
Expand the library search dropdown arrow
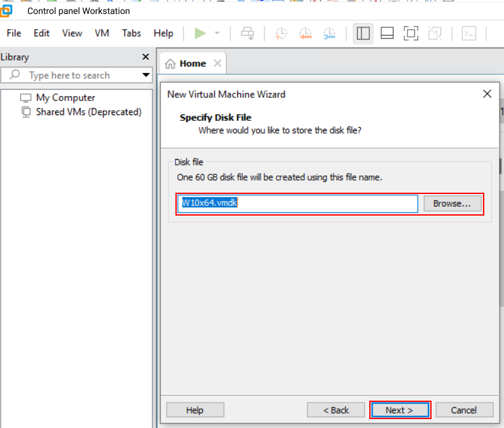tap(146, 75)
